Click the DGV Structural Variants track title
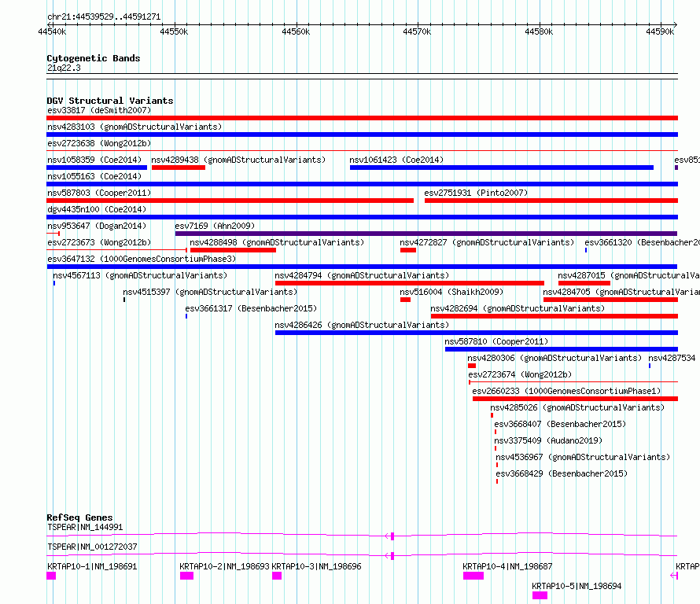This screenshot has height=604, width=700. click(x=110, y=101)
